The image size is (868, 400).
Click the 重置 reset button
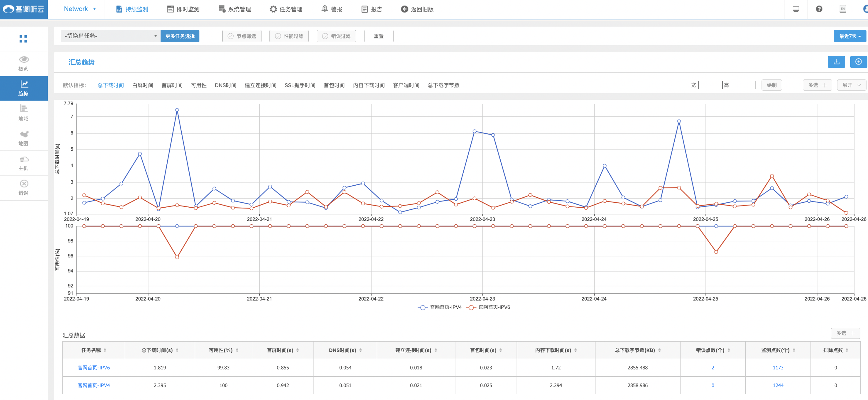[x=378, y=36]
